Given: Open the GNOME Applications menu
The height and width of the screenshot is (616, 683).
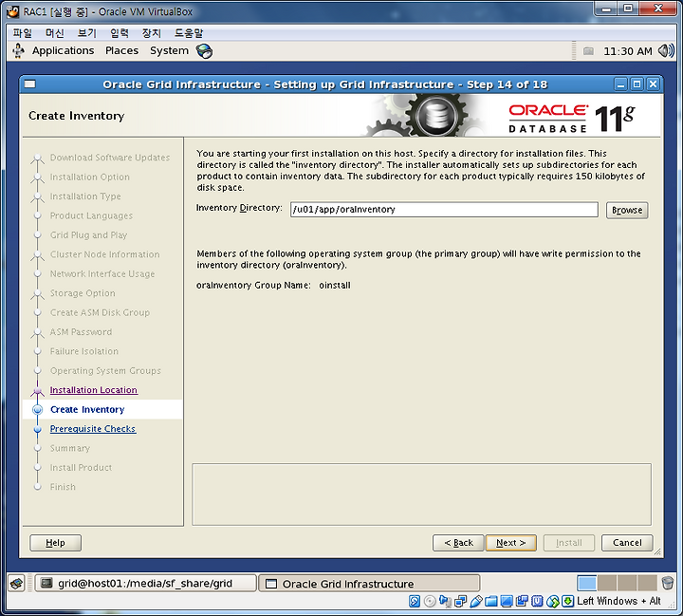Looking at the screenshot, I should point(64,51).
